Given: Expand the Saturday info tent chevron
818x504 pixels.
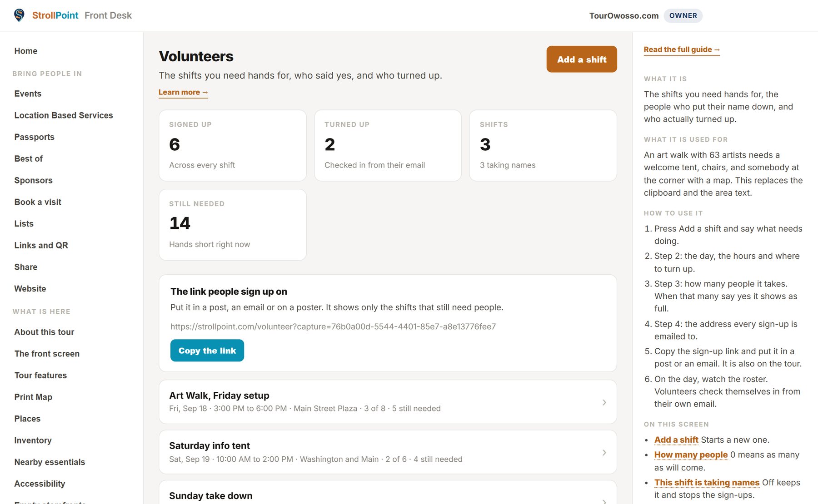Looking at the screenshot, I should click(x=604, y=453).
